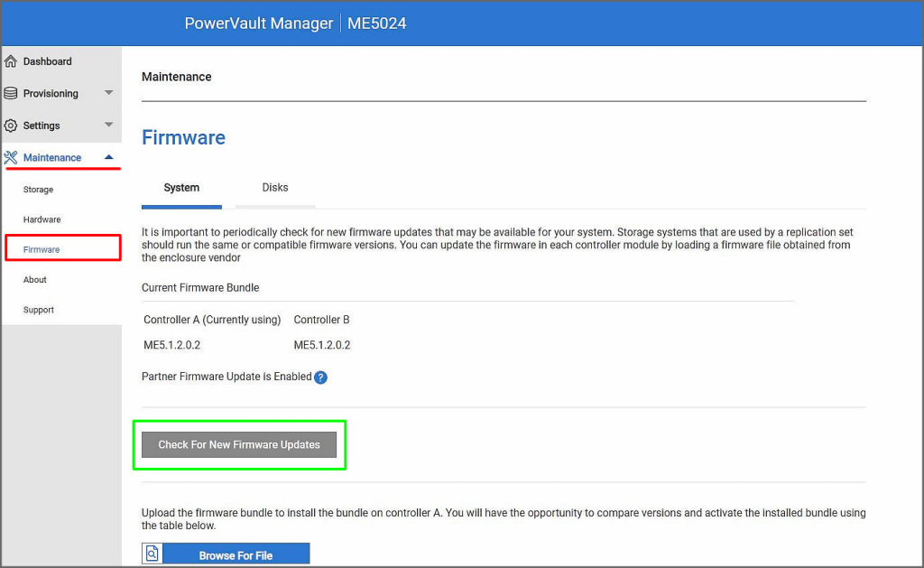Click the ME5024 system name in header

coord(377,23)
